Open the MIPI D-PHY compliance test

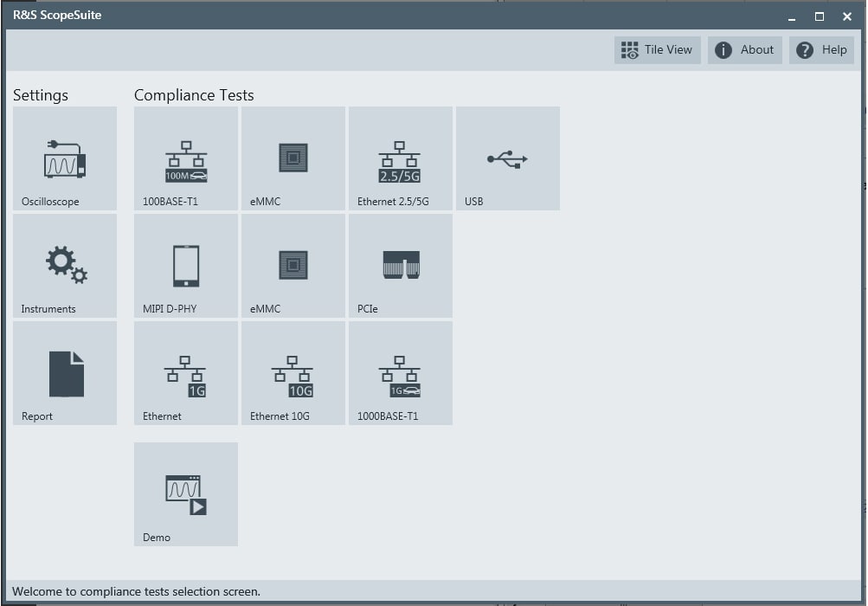(x=185, y=266)
